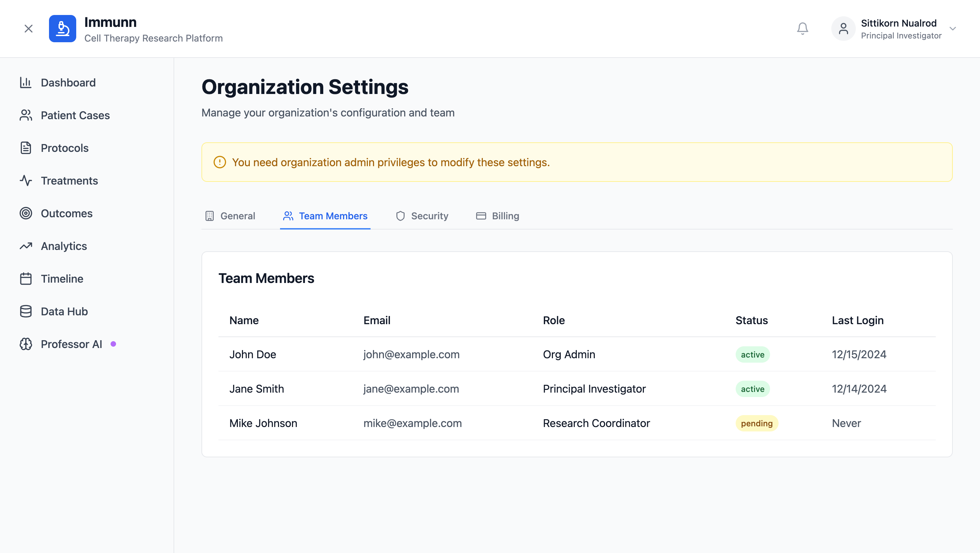Click John Doe's email address

point(411,354)
